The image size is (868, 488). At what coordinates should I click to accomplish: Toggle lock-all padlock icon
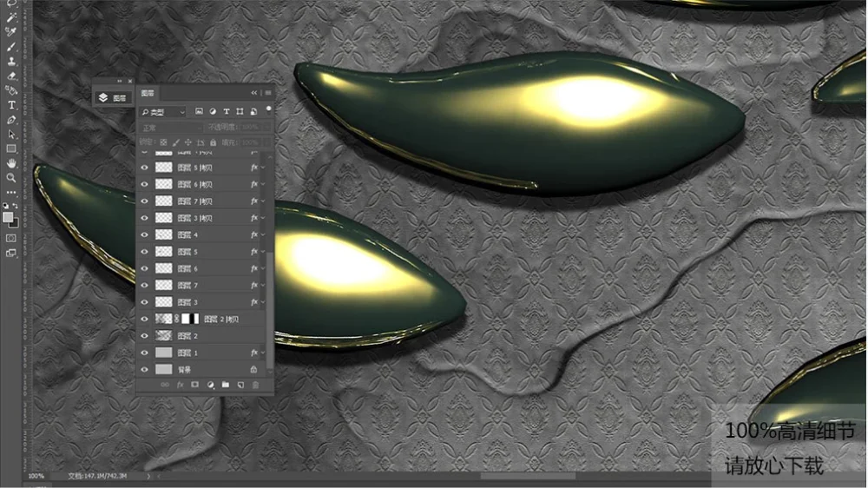point(214,142)
